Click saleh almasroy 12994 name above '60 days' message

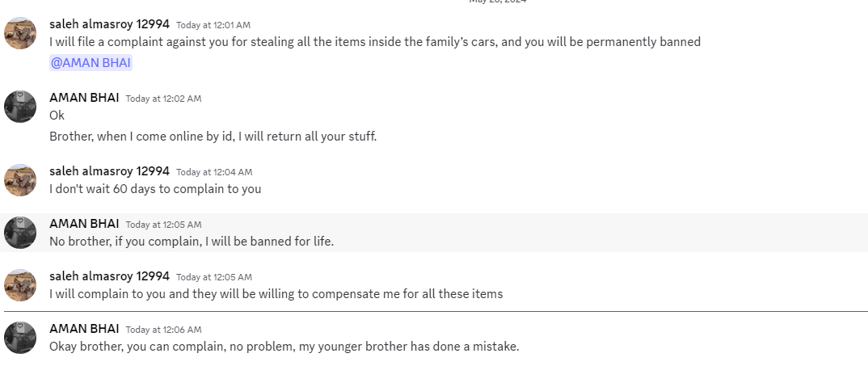pos(109,171)
